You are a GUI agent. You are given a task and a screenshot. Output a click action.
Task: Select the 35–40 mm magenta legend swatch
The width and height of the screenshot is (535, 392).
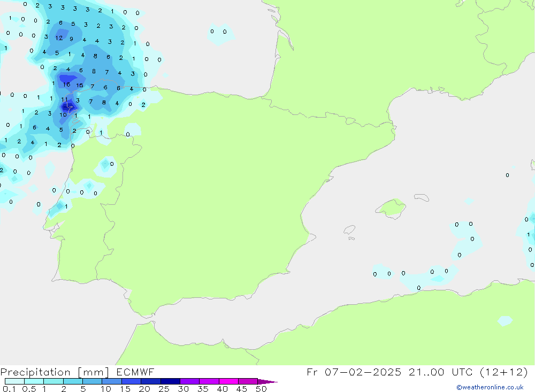[209, 381]
